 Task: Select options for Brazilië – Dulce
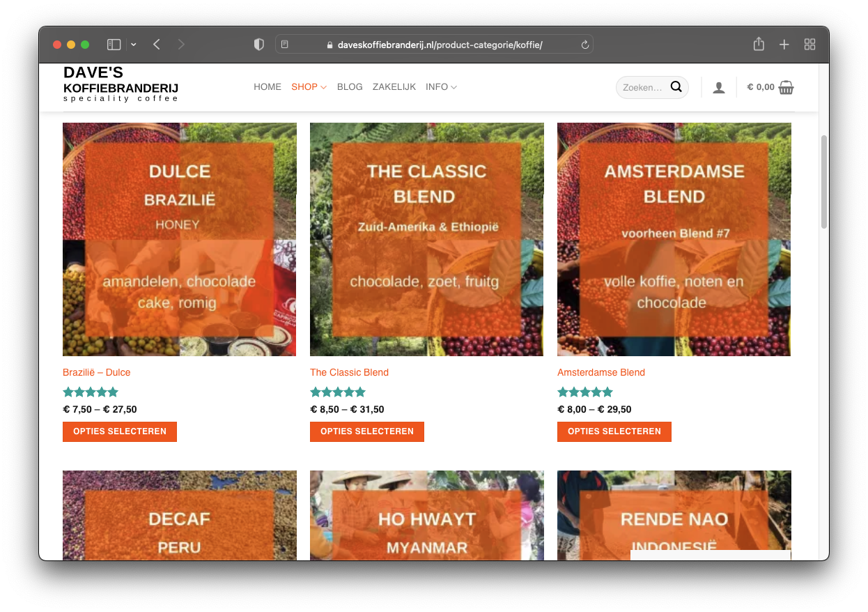tap(120, 431)
